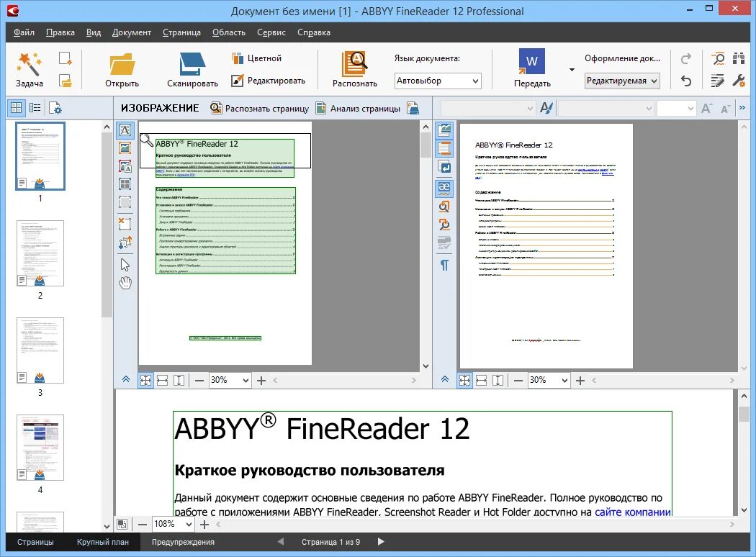
Task: Open the options wrench icon
Action: 739,81
